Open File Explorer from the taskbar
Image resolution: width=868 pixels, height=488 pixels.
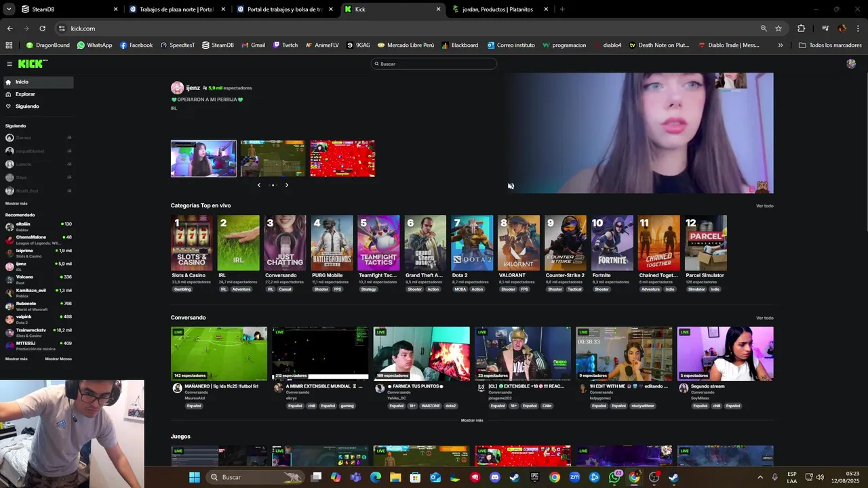[x=395, y=477]
